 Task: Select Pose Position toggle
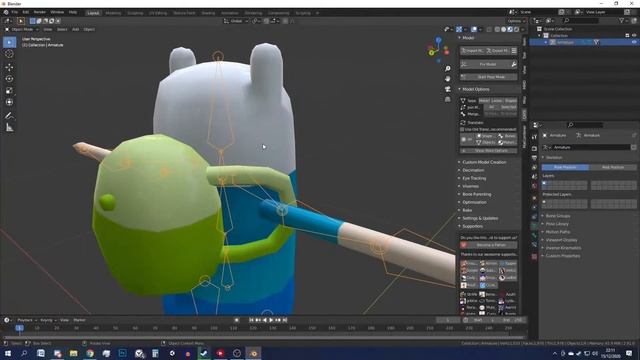[x=565, y=167]
